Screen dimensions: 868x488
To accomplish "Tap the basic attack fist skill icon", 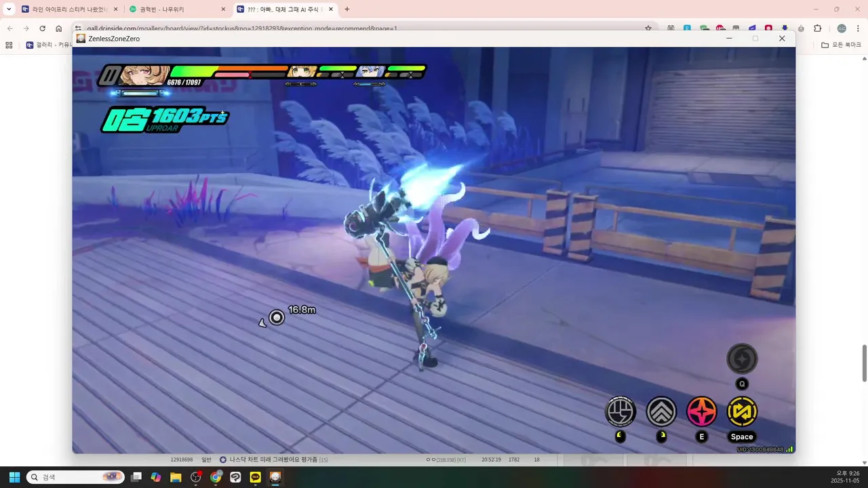I will [x=620, y=411].
